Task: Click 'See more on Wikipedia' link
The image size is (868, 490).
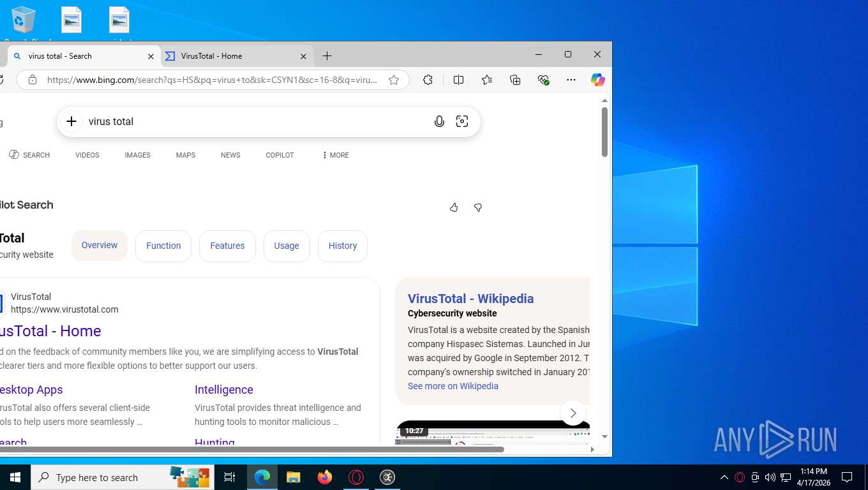Action: pos(453,386)
